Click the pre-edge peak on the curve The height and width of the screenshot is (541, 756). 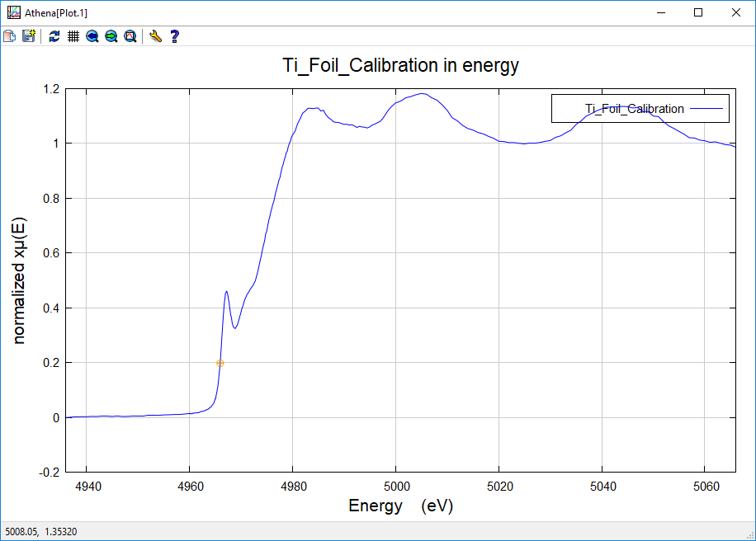click(226, 292)
